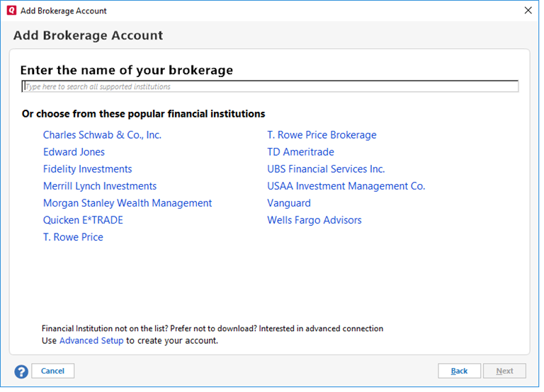
Task: Open the Advanced Setup link
Action: pyautogui.click(x=91, y=340)
